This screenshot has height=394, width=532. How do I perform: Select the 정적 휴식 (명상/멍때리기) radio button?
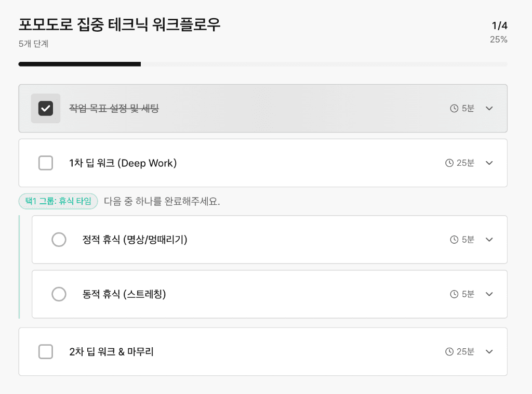[x=59, y=240]
